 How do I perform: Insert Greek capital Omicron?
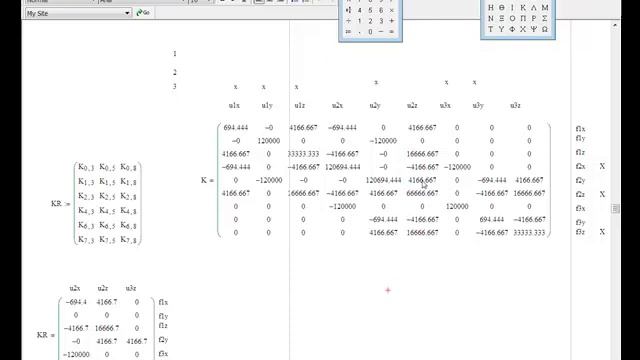pos(512,18)
